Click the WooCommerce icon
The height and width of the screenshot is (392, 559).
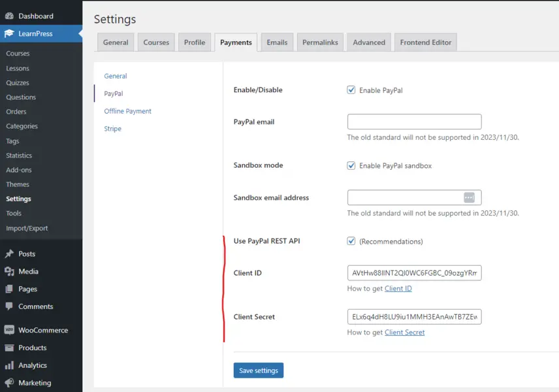(x=8, y=330)
